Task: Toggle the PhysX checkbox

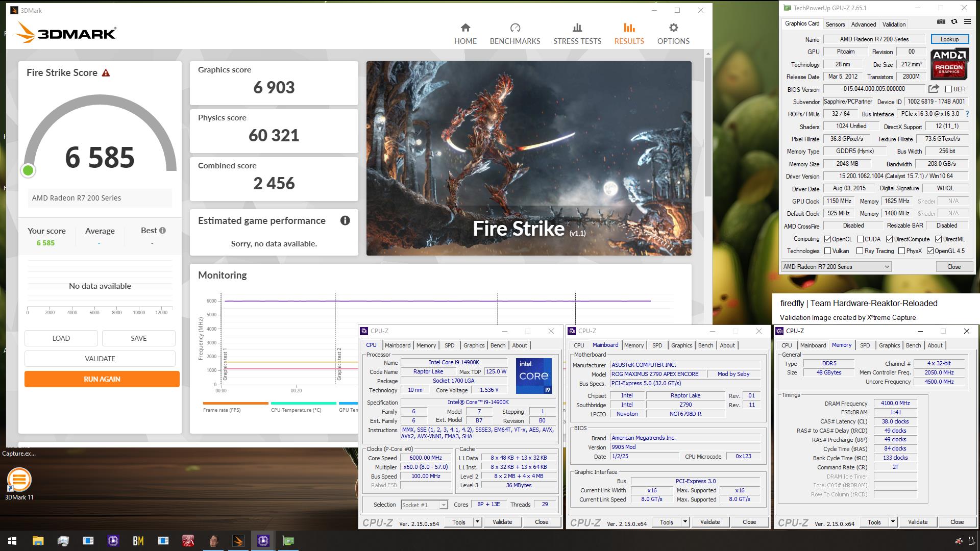Action: (x=901, y=251)
